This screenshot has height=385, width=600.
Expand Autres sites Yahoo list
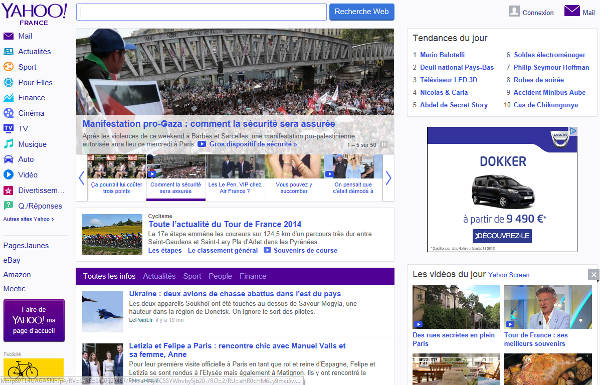coord(29,219)
